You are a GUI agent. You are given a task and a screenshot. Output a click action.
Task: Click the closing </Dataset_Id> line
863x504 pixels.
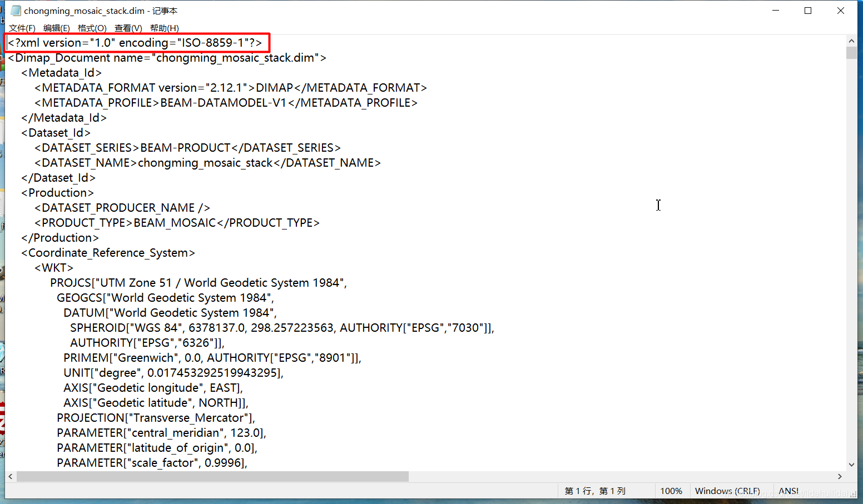point(58,178)
